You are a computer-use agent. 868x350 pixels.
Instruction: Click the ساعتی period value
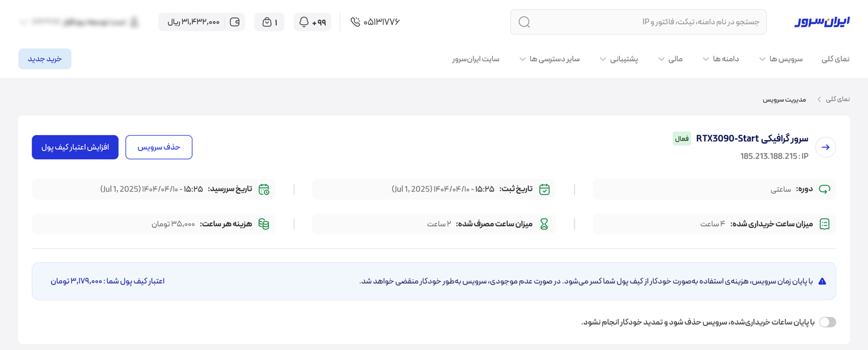click(781, 189)
